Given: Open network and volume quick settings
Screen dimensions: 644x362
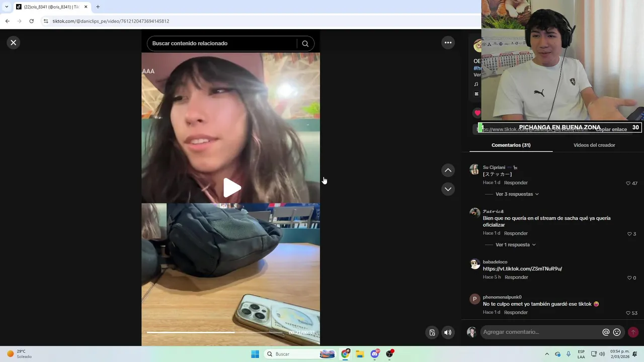Looking at the screenshot, I should click(x=598, y=354).
